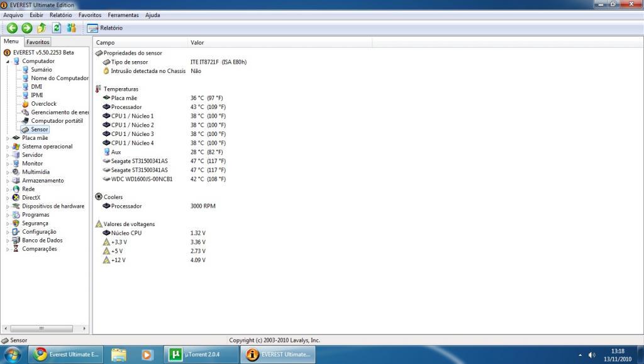
Task: Select the WDC WD1600JS-00NCB1 drive row
Action: 164,179
